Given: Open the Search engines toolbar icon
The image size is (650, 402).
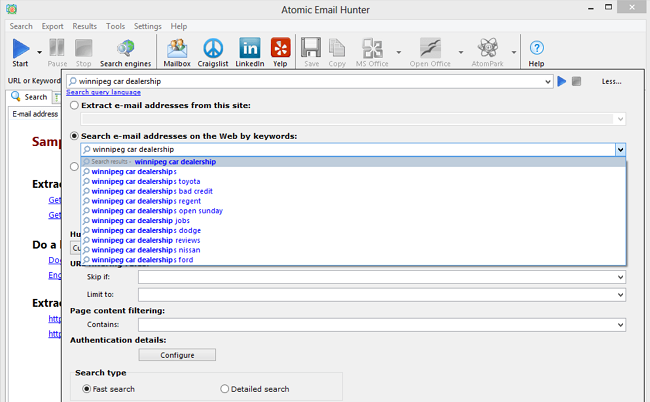Looking at the screenshot, I should [x=125, y=50].
